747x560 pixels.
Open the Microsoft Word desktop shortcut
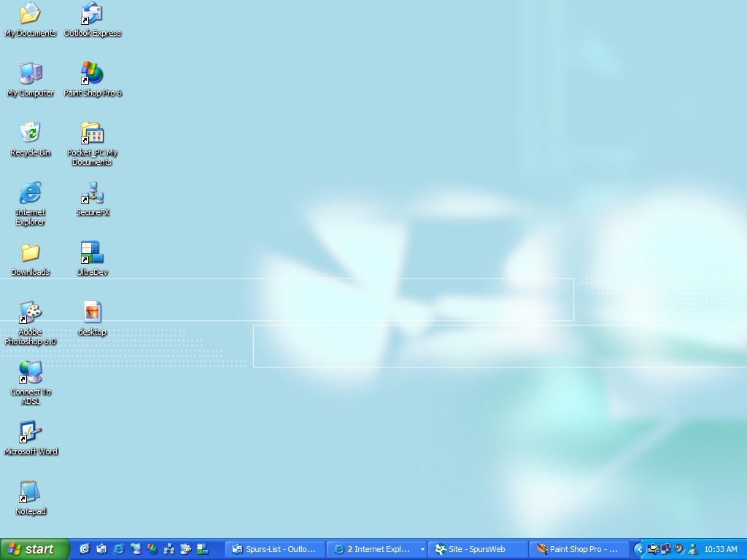pyautogui.click(x=30, y=432)
